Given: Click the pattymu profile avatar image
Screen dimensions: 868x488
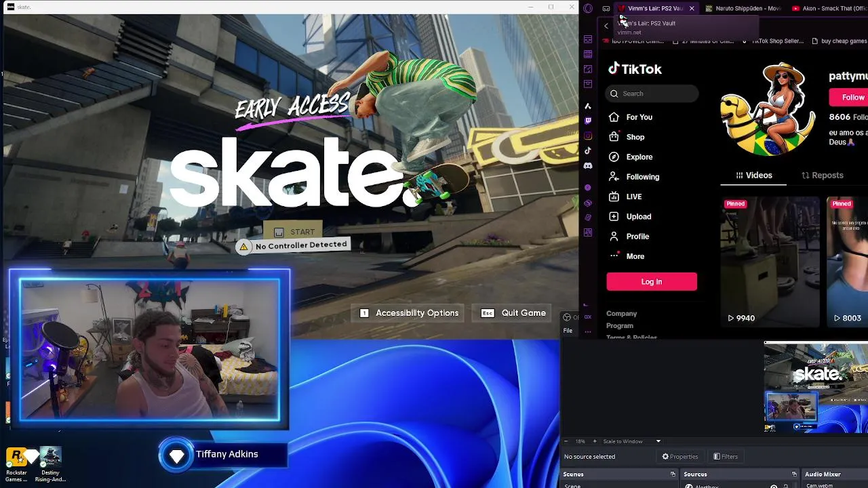Looking at the screenshot, I should click(x=768, y=108).
